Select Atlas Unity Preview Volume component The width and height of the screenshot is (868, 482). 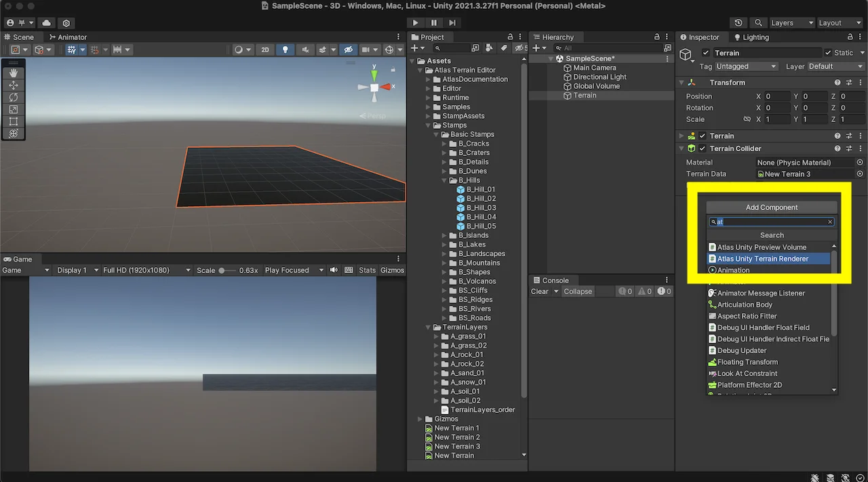[x=768, y=247]
